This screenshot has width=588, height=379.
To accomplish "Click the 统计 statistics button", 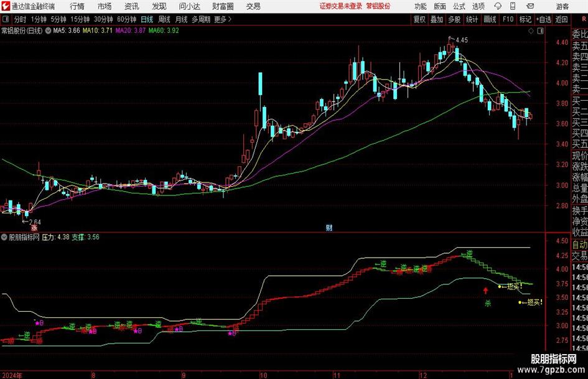I will pyautogui.click(x=472, y=19).
